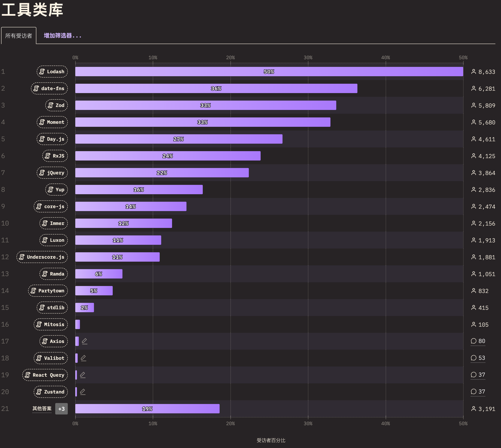
Task: Click the 其他答案 respondent count 3,191
Action: point(483,409)
